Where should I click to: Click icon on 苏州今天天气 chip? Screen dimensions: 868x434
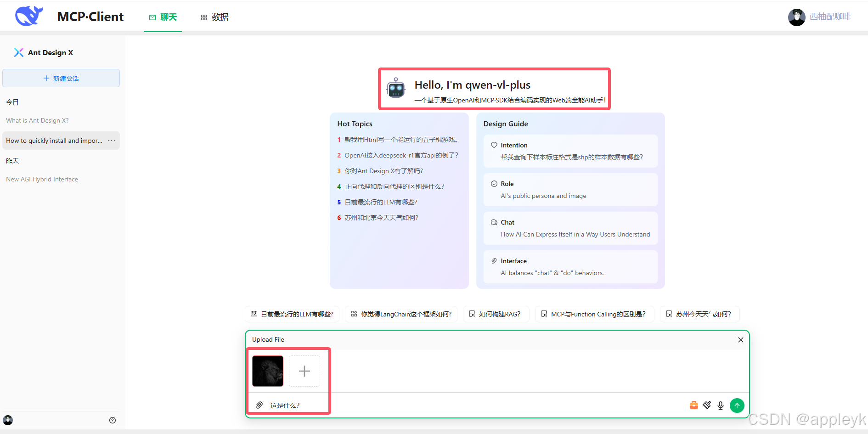click(669, 314)
